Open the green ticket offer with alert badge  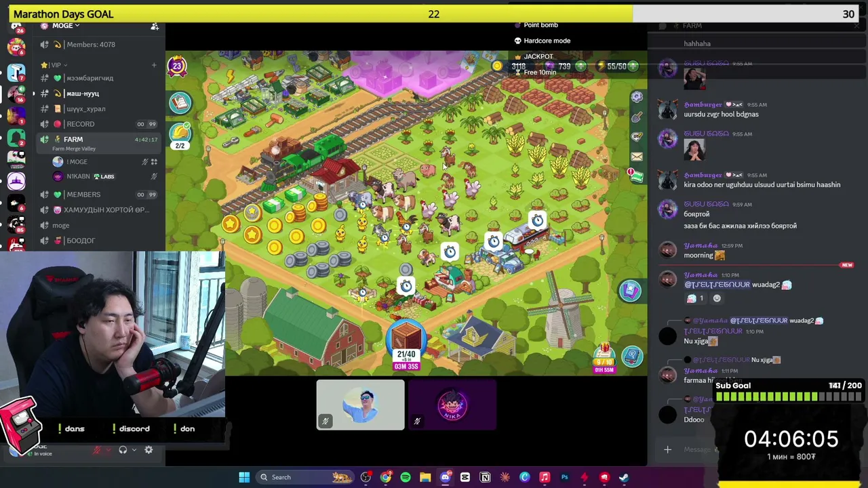click(x=635, y=177)
